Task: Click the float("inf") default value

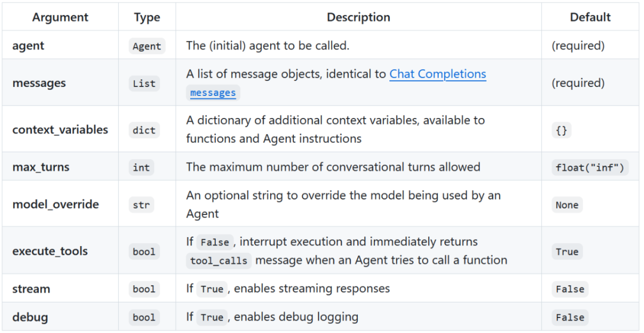Action: [590, 168]
